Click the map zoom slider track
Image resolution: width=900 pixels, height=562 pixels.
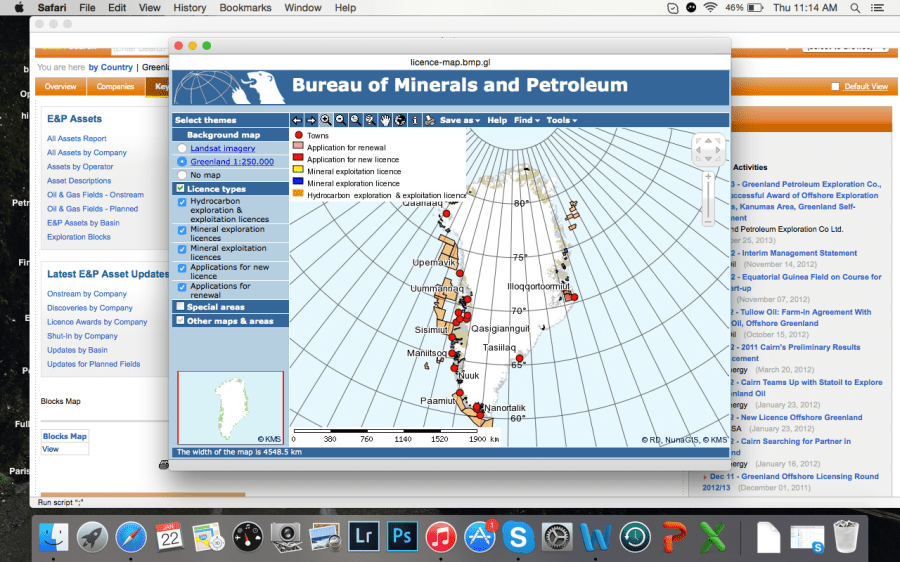(708, 200)
